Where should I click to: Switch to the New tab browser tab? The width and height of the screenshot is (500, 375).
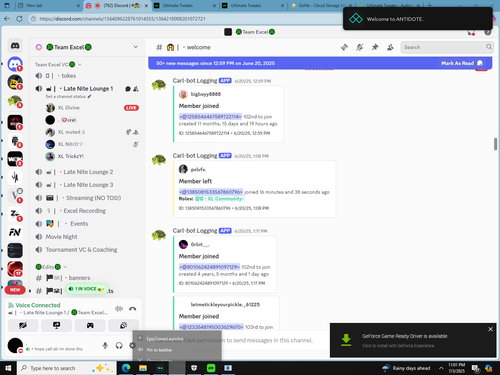click(49, 6)
